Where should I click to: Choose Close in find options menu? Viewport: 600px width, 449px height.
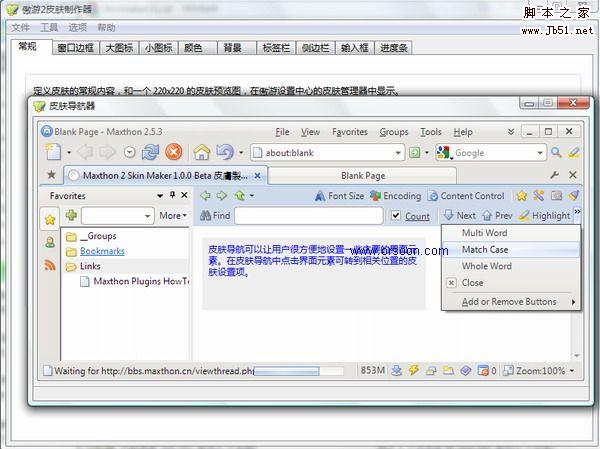pos(511,283)
